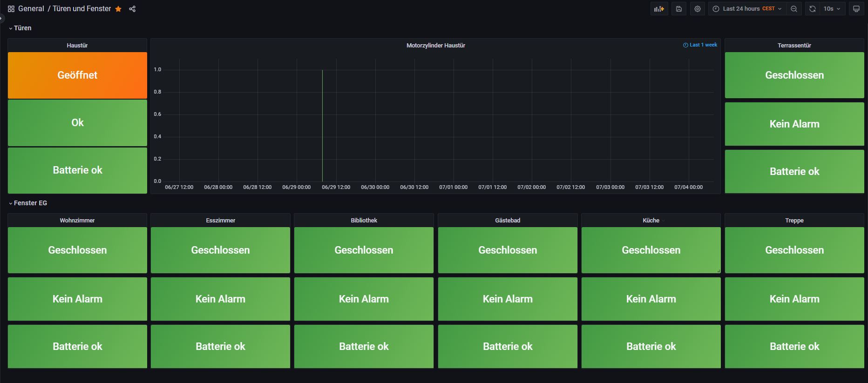Viewport: 868px width, 383px height.
Task: Save the dashboard
Action: [x=679, y=9]
